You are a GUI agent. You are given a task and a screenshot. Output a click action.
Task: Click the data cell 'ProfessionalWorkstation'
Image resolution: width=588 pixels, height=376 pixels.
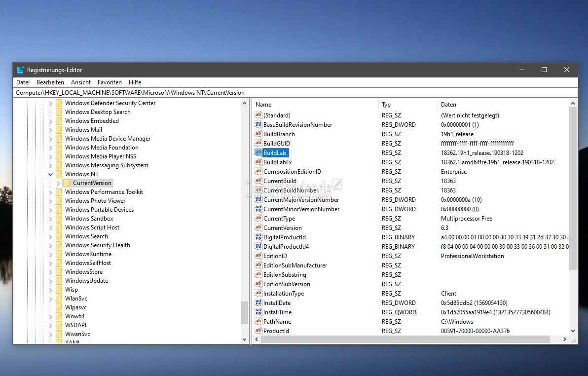tap(472, 256)
